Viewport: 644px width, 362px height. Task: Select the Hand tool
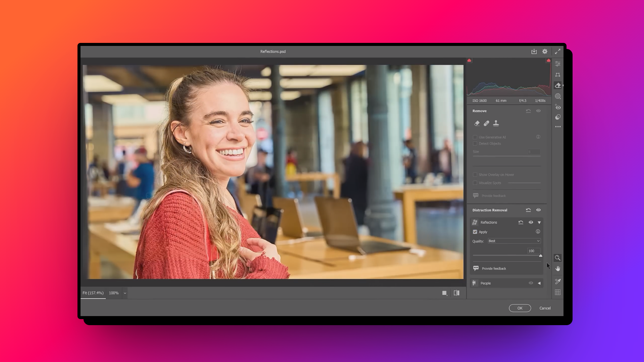(558, 268)
